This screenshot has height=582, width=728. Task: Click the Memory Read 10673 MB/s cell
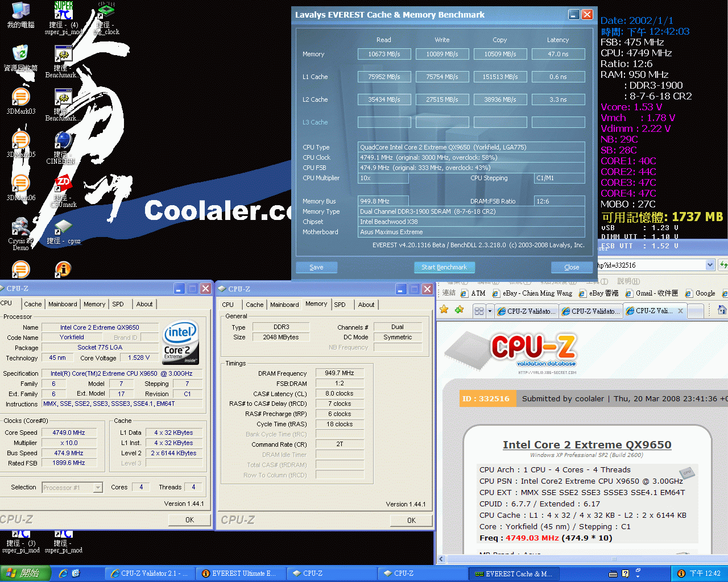pyautogui.click(x=384, y=54)
